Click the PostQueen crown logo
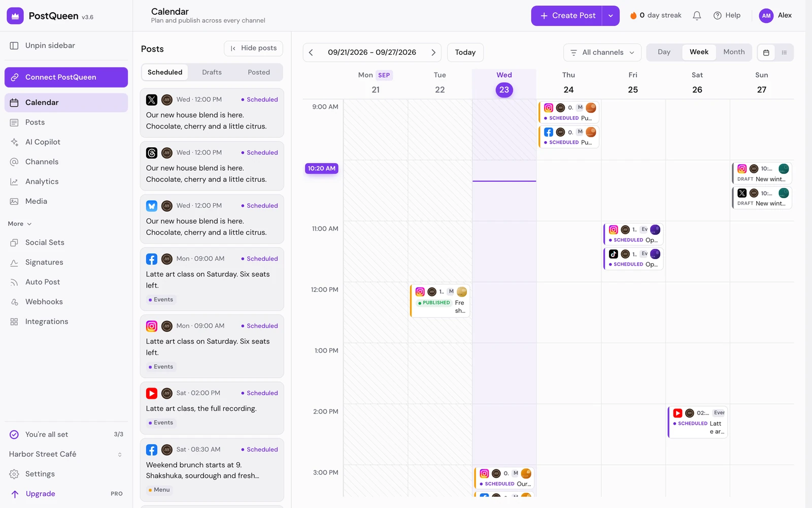Screen dimensions: 812x508 click(15, 16)
